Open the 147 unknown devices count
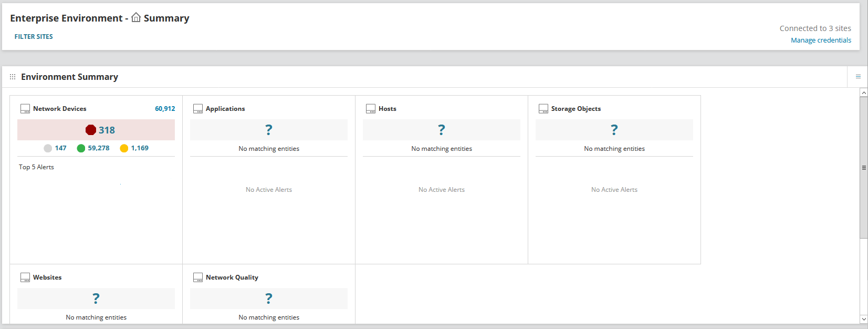868x329 pixels. coord(60,148)
